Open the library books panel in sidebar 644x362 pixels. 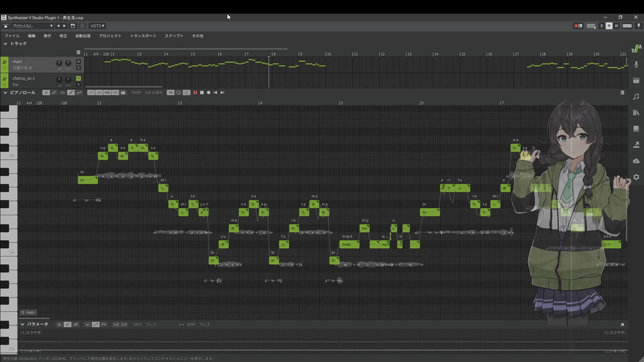pyautogui.click(x=636, y=113)
